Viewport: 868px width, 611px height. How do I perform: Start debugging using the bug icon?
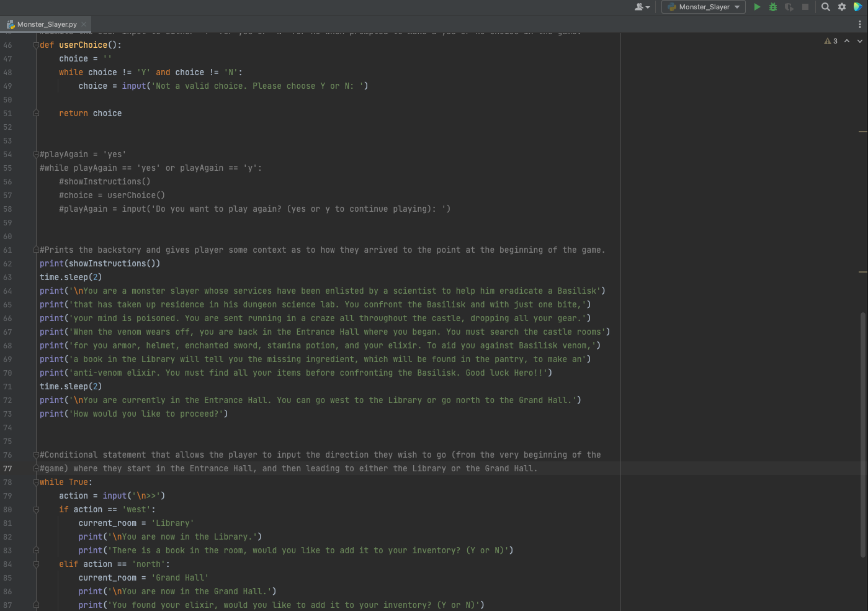(x=773, y=7)
